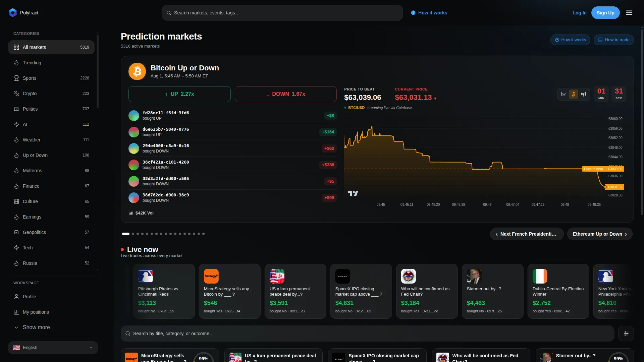Viewport: 644px width, 362px height.
Task: Switch chart to Bitcoin price view
Action: (574, 94)
